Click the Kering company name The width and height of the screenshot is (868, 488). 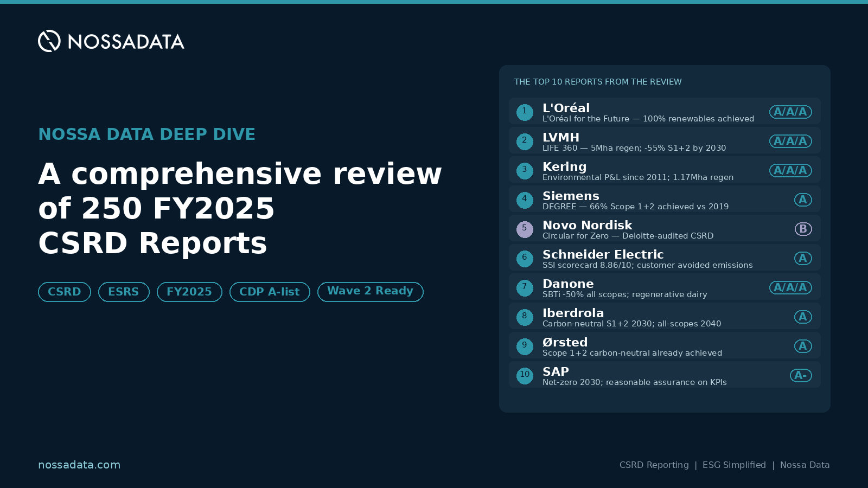point(565,166)
